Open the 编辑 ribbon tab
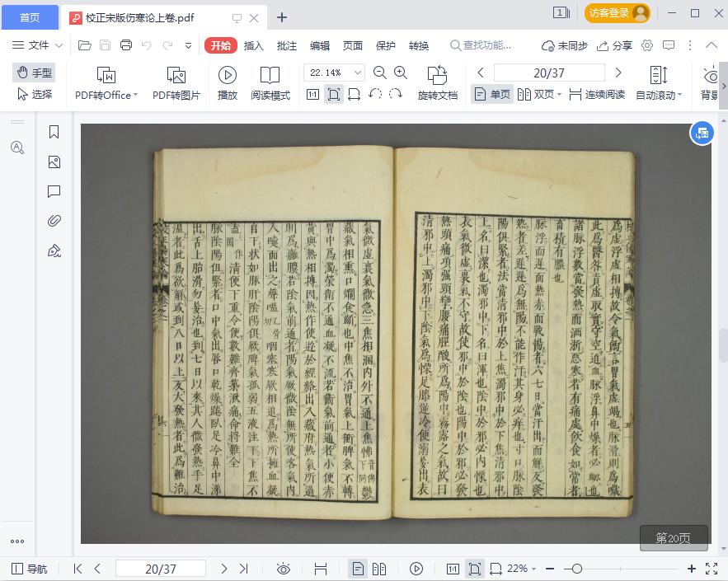Viewport: 728px width, 581px height. [x=319, y=45]
